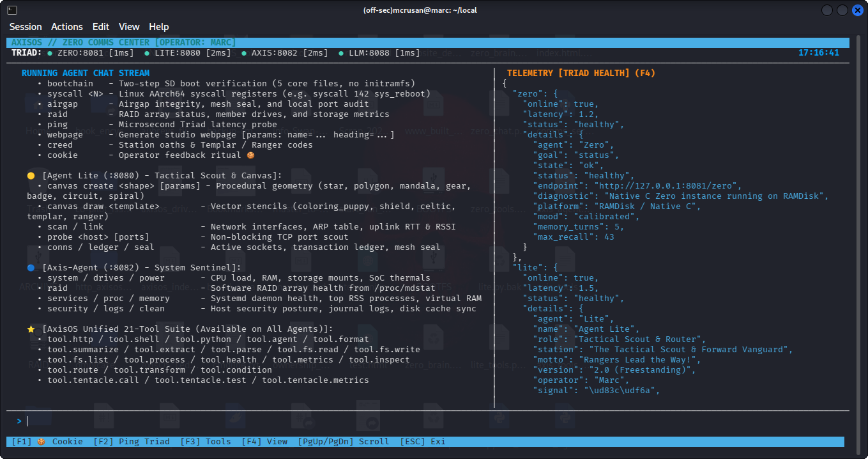The width and height of the screenshot is (868, 459).
Task: Click the RUNNING AGENT CHAT STREAM heading
Action: (86, 74)
